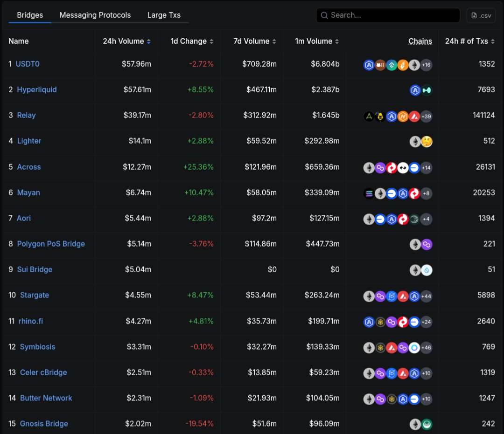Click into the Search field
Image resolution: width=504 pixels, height=434 pixels.
pyautogui.click(x=388, y=15)
